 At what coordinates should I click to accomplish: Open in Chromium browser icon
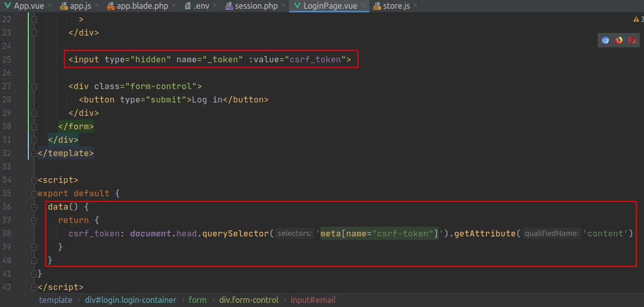click(x=605, y=40)
